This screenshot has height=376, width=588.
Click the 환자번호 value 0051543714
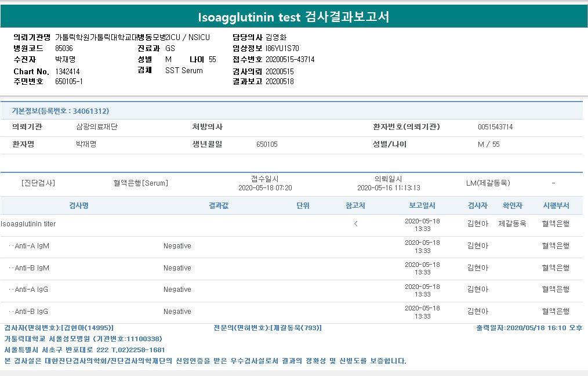495,127
